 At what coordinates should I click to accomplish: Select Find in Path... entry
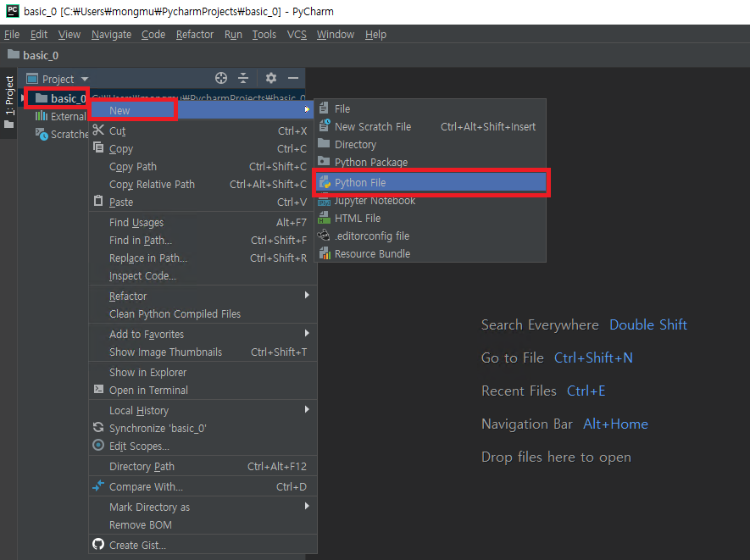(x=203, y=240)
